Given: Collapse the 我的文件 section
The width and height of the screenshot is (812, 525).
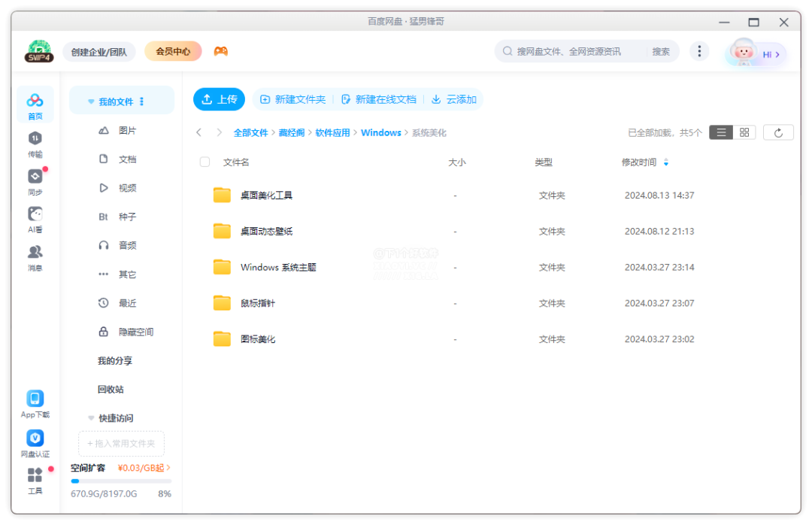Looking at the screenshot, I should click(x=91, y=100).
